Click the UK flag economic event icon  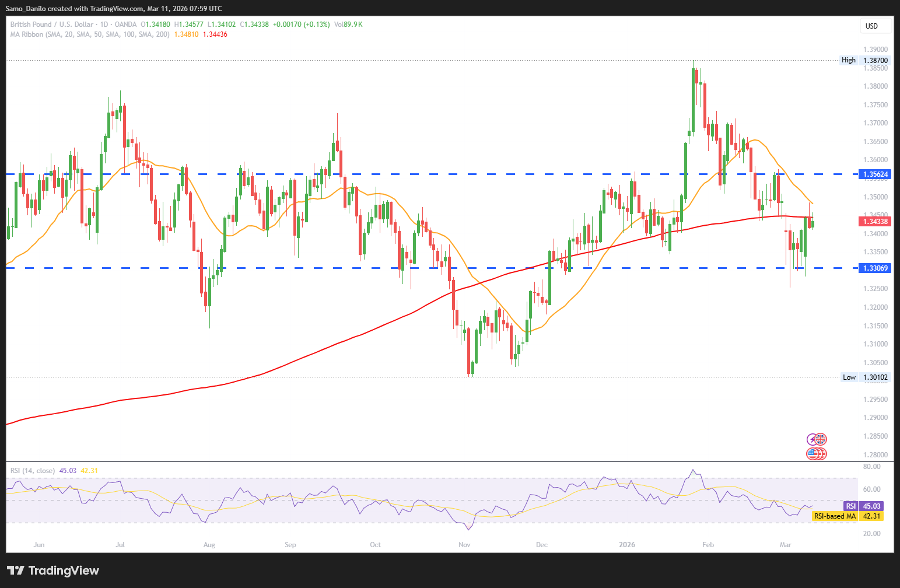coord(821,439)
